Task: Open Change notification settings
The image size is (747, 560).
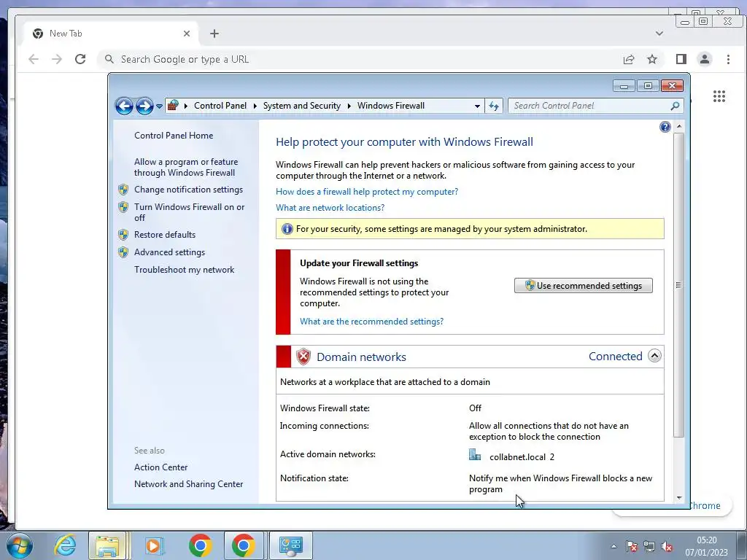Action: pyautogui.click(x=188, y=190)
